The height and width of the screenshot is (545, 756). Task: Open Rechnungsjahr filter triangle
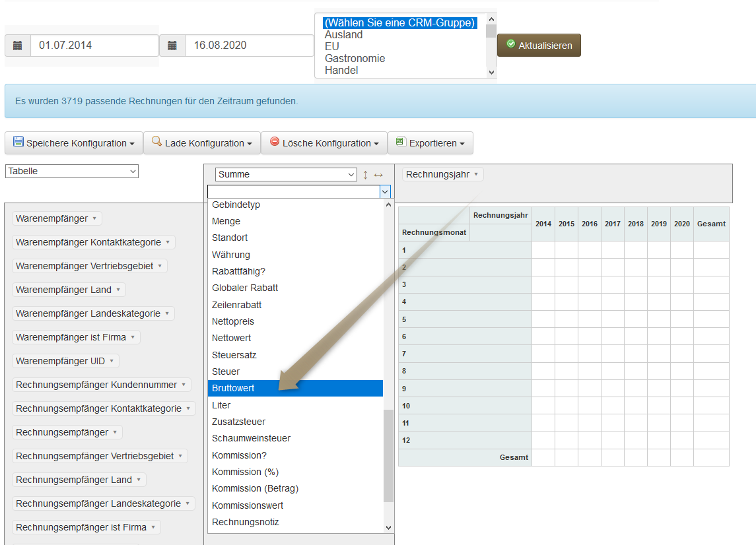click(476, 174)
